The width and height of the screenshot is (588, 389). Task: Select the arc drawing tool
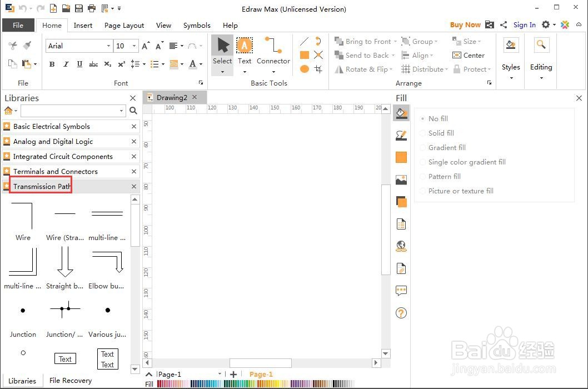tap(318, 41)
